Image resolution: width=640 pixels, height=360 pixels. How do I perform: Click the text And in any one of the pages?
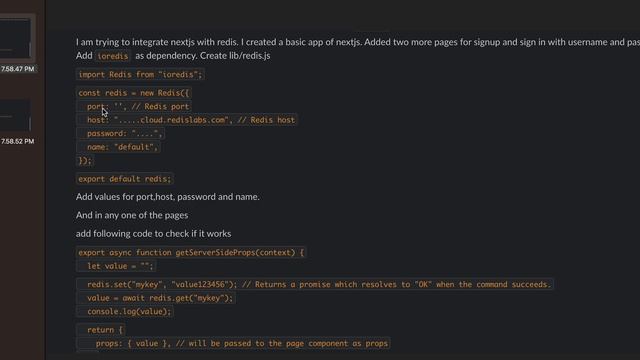click(132, 215)
